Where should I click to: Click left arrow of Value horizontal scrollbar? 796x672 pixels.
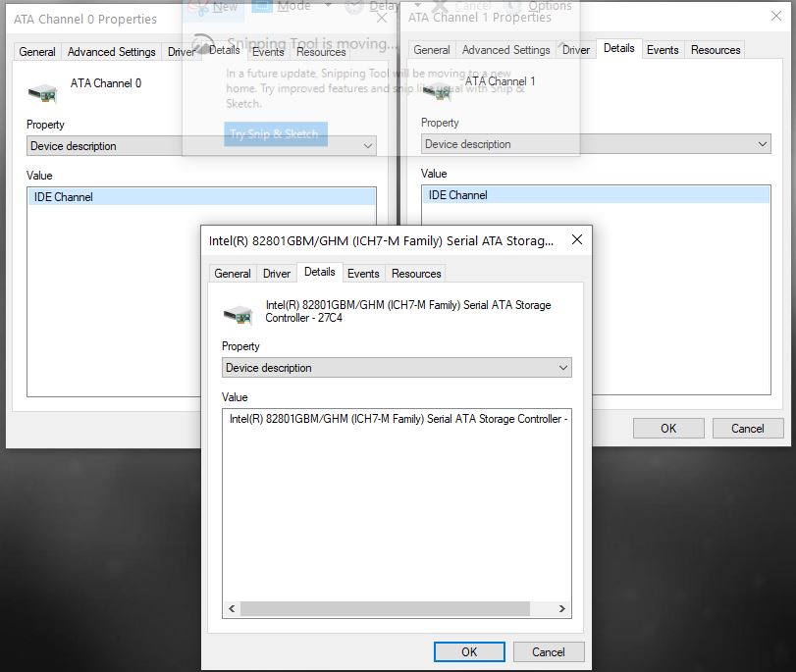(x=232, y=608)
